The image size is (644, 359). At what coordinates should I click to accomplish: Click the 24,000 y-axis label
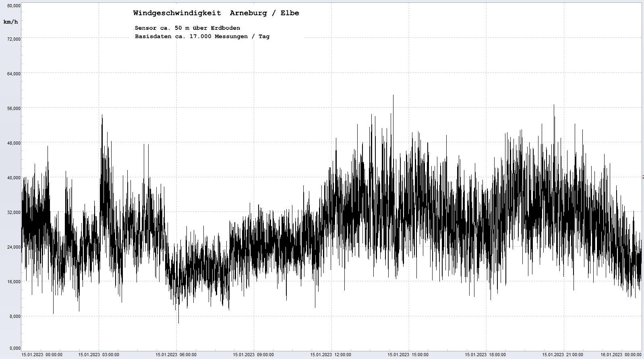coord(14,247)
